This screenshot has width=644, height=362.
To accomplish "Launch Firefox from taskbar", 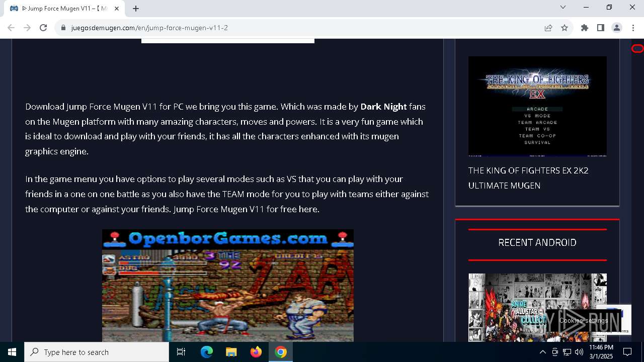I will (256, 352).
